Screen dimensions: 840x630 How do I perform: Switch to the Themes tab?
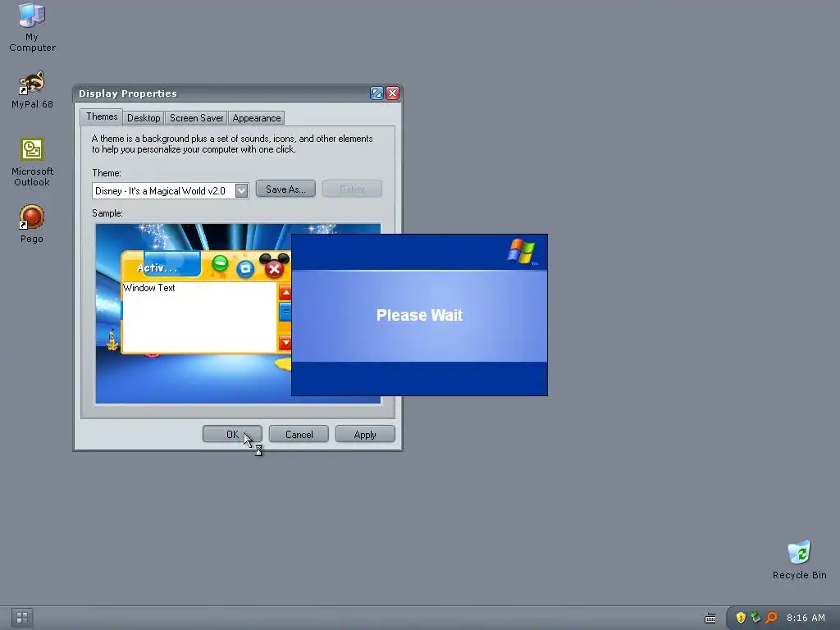click(x=102, y=116)
